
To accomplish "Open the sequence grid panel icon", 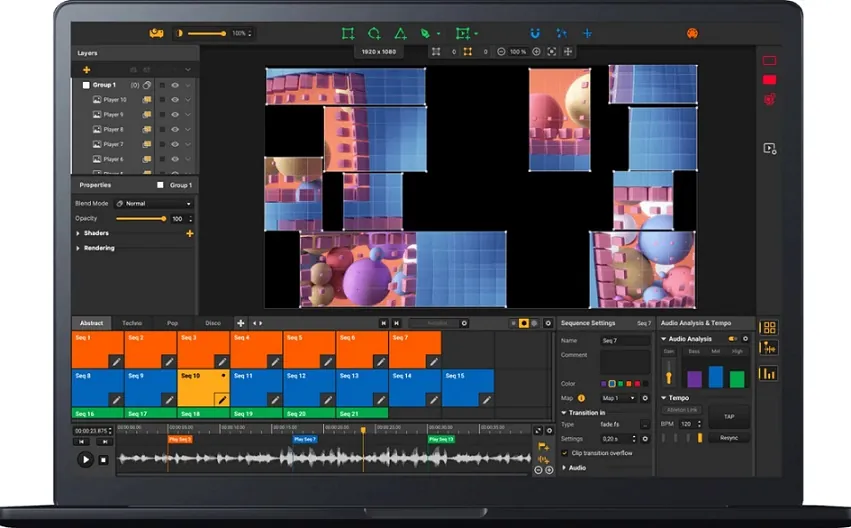I will point(769,327).
